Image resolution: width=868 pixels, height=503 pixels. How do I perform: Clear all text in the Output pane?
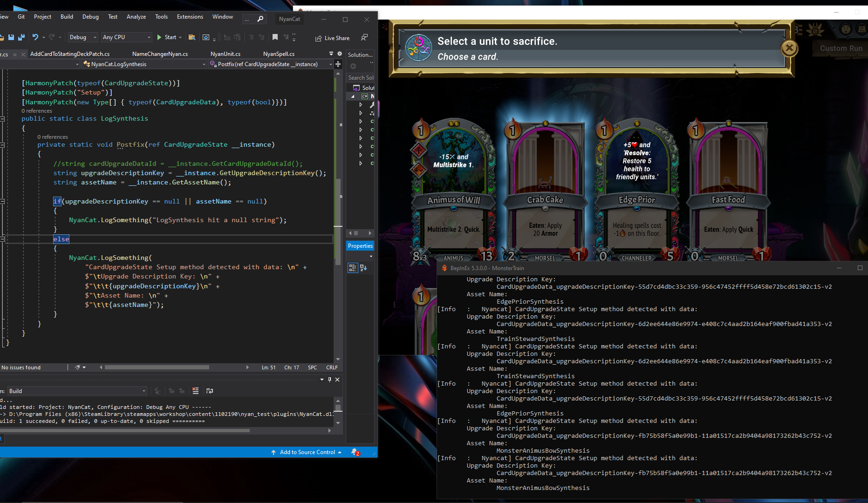pyautogui.click(x=195, y=391)
